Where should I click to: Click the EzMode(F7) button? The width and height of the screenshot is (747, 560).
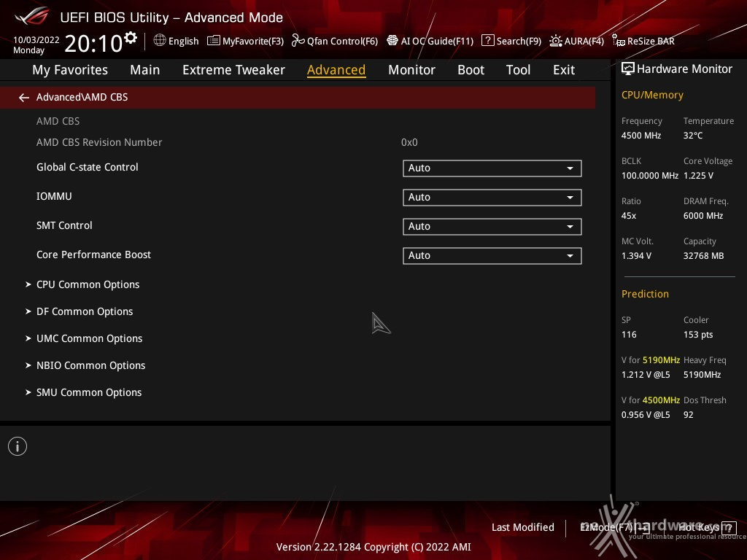[x=614, y=528]
